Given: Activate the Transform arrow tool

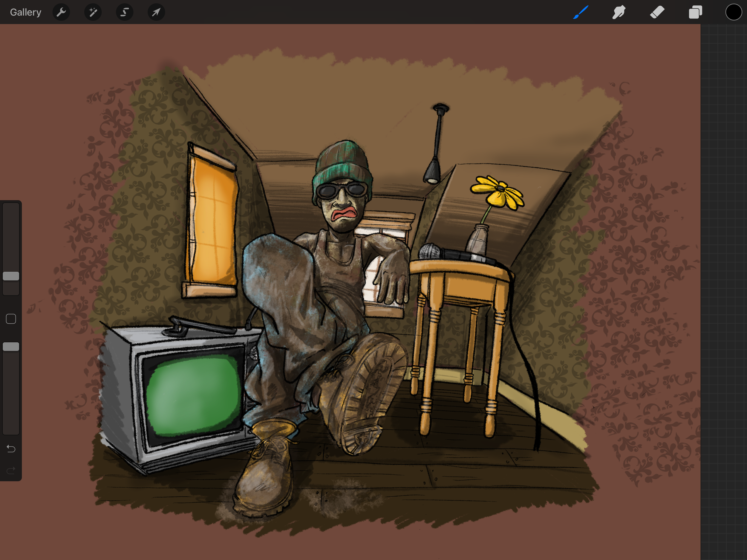Looking at the screenshot, I should pyautogui.click(x=156, y=13).
